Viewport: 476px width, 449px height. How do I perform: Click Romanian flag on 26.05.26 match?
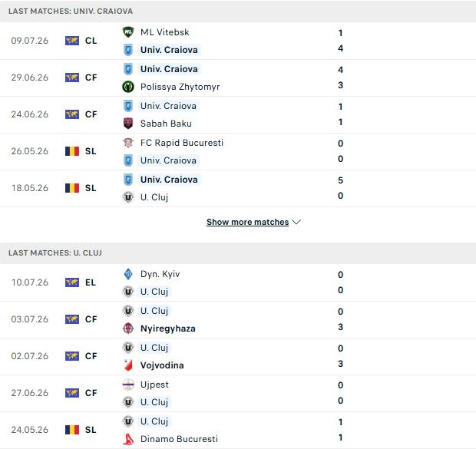72,151
